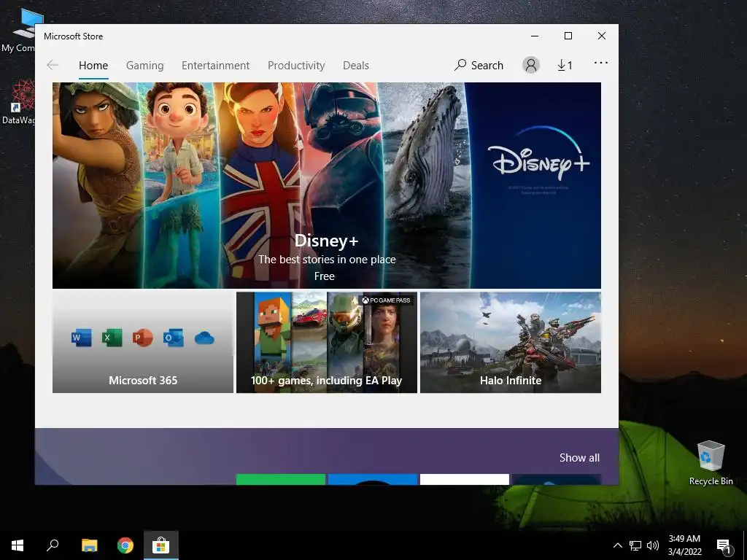This screenshot has width=747, height=560.
Task: Click the Free price label
Action: click(x=325, y=276)
